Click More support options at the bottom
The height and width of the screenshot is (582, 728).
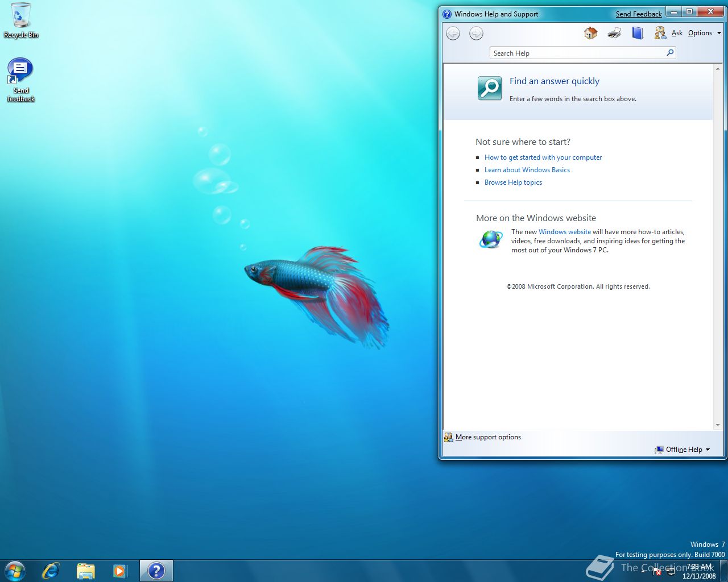(487, 437)
